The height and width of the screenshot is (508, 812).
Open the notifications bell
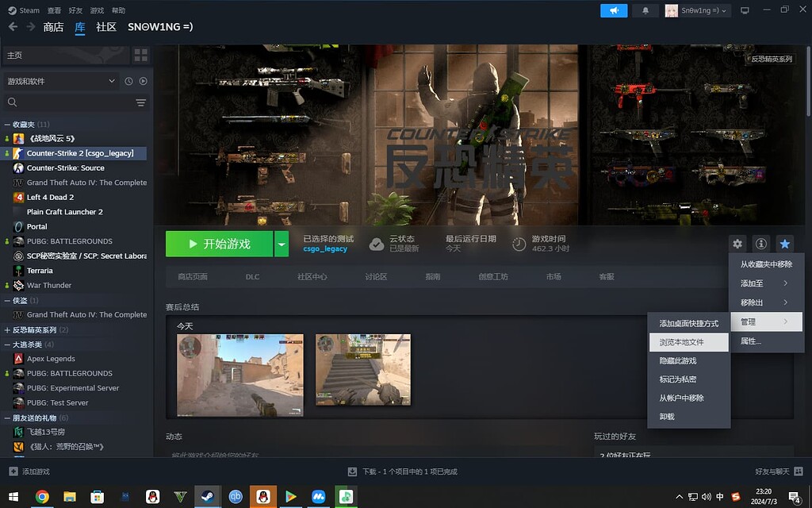coord(645,10)
